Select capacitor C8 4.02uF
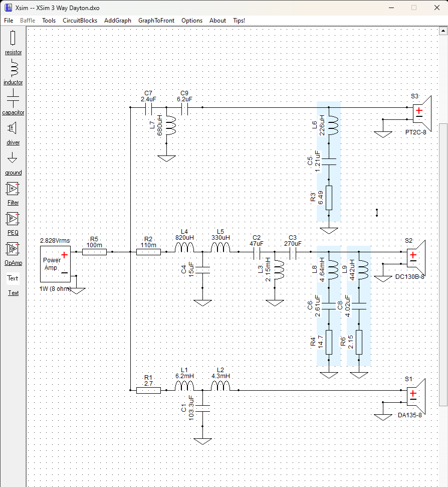 click(359, 306)
